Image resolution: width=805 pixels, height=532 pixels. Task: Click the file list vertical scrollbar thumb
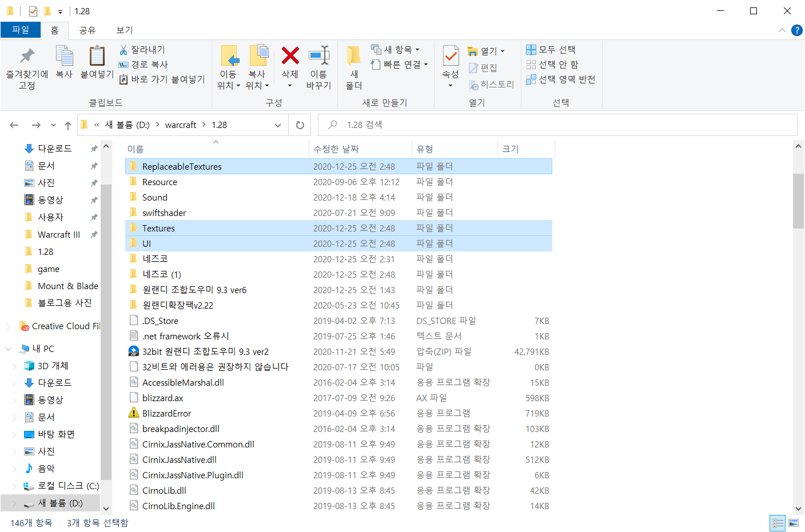[798, 201]
